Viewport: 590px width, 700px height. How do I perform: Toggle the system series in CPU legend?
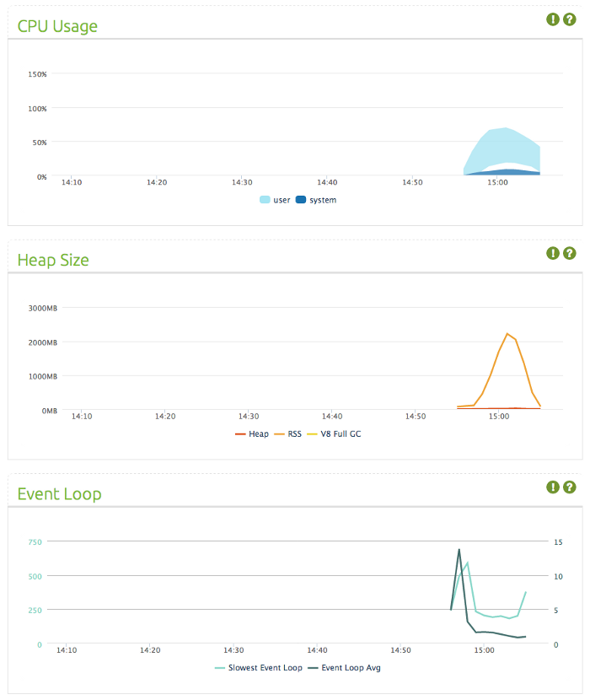tap(316, 200)
